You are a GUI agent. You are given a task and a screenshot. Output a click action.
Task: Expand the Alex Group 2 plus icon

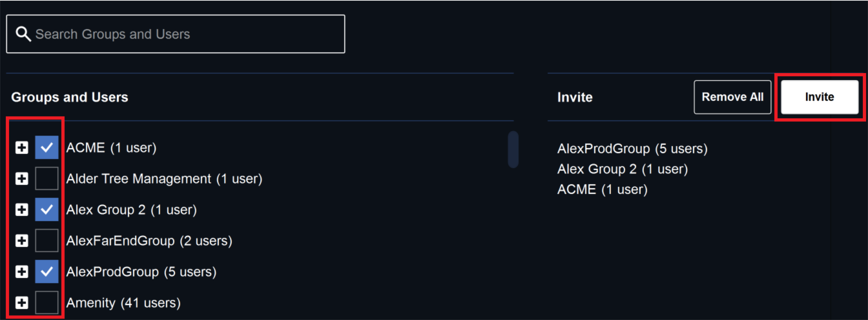(x=22, y=210)
